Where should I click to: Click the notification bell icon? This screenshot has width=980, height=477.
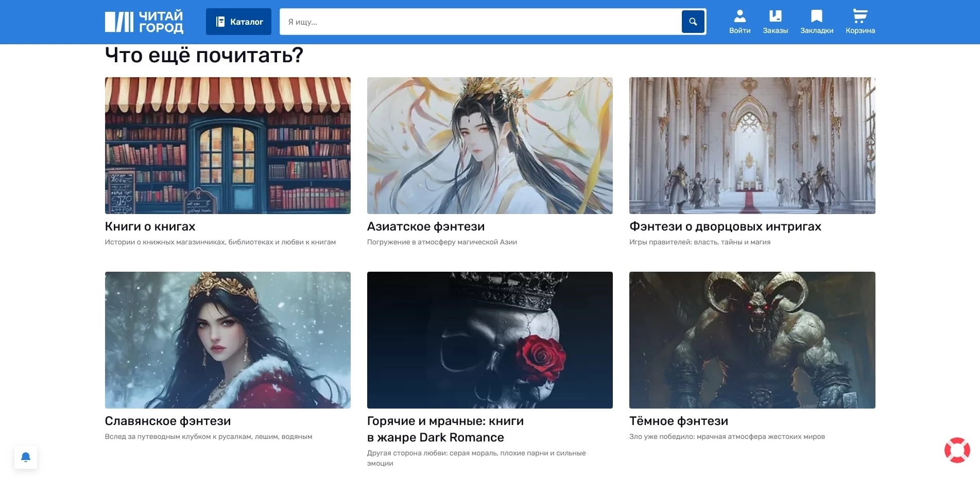(26, 457)
